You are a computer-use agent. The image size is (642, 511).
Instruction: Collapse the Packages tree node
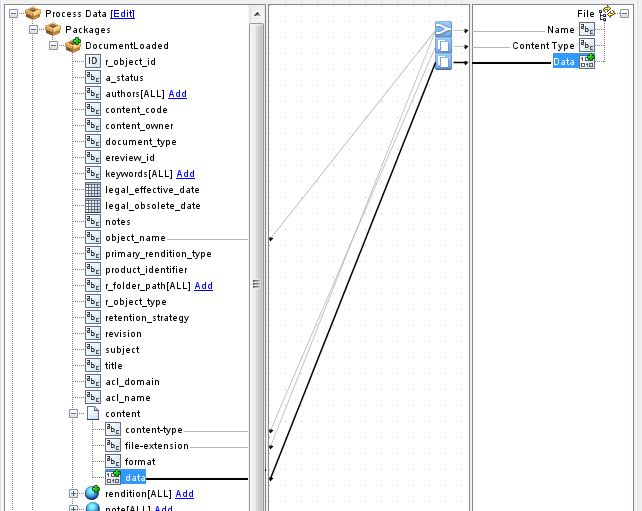click(x=34, y=29)
